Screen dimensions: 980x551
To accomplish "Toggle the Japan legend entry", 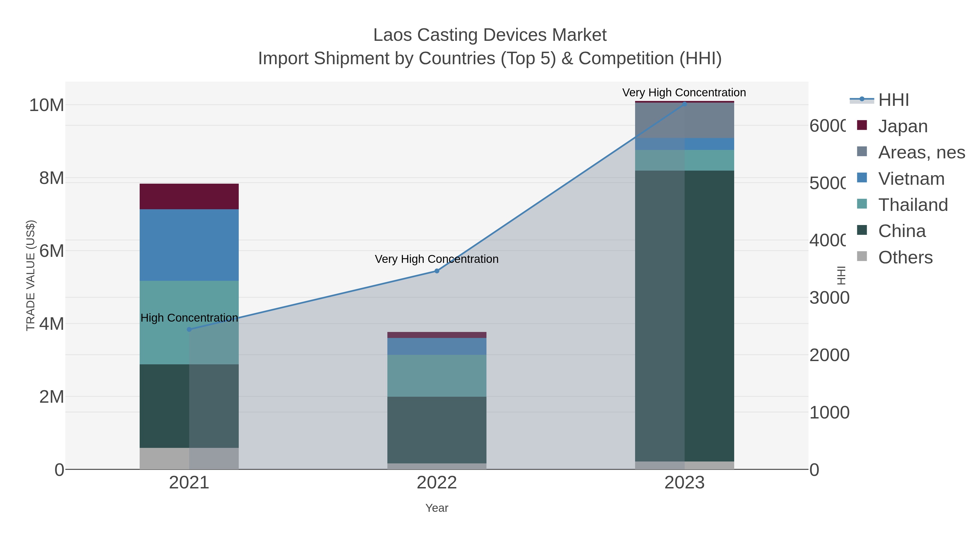I will [x=892, y=126].
